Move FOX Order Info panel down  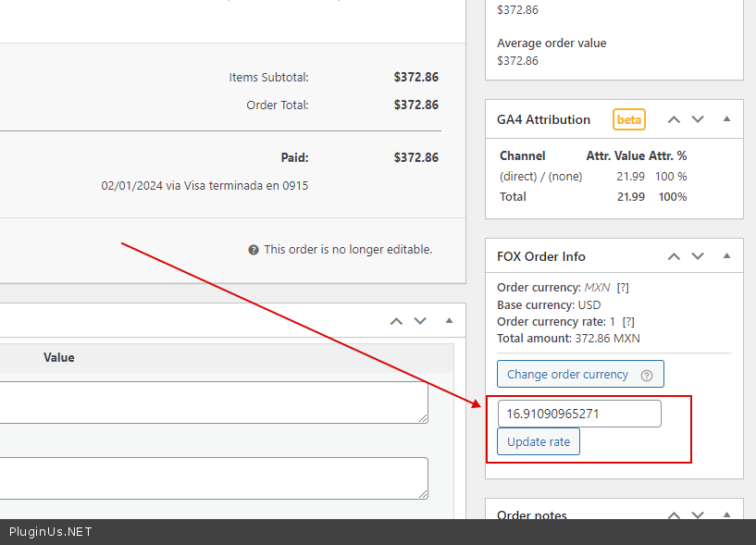pyautogui.click(x=698, y=256)
